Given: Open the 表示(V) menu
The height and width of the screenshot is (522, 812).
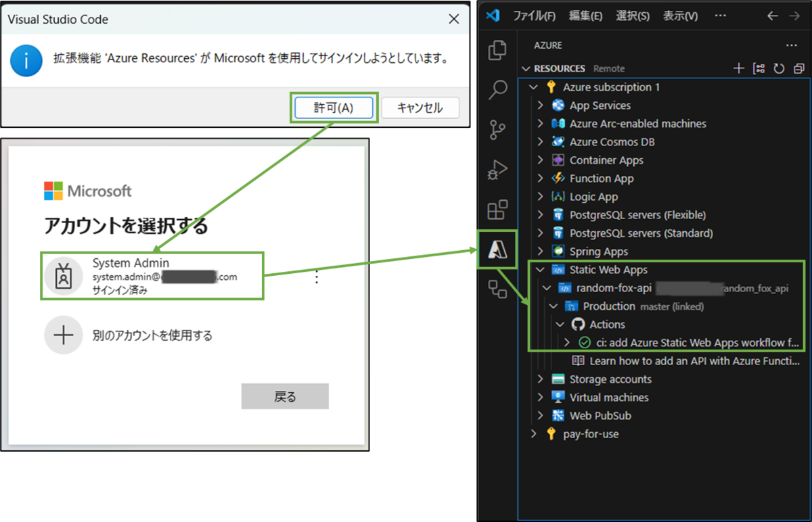Looking at the screenshot, I should click(680, 16).
